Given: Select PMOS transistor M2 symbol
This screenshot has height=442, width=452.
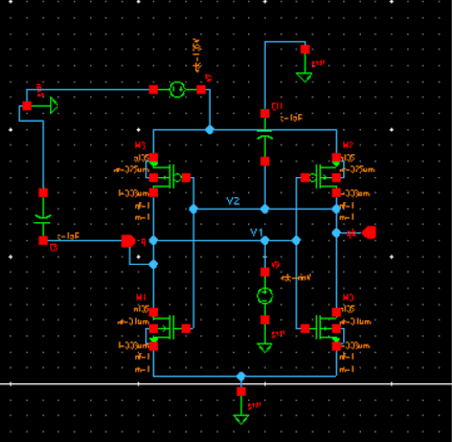Looking at the screenshot, I should click(x=322, y=177).
